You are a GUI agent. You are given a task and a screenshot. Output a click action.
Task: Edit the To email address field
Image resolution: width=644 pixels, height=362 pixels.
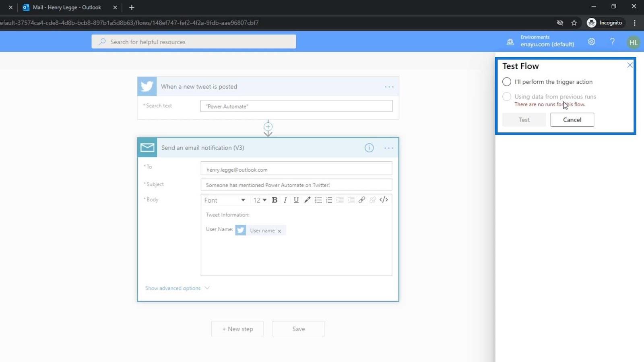296,169
